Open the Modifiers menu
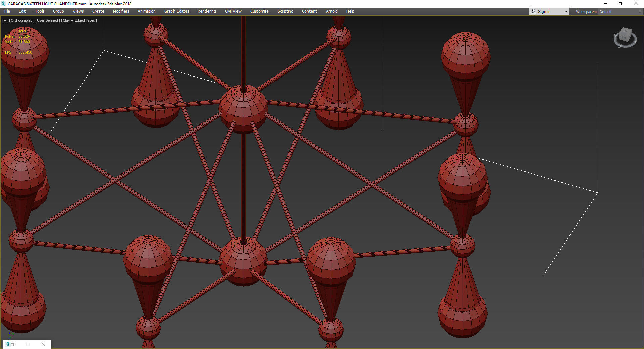644x349 pixels. pyautogui.click(x=121, y=11)
